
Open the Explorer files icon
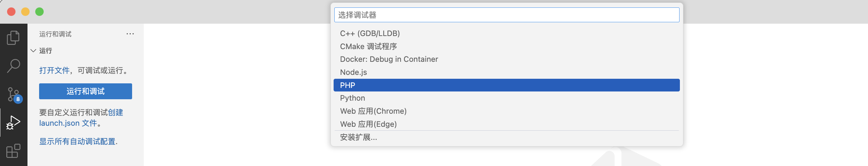coord(13,38)
